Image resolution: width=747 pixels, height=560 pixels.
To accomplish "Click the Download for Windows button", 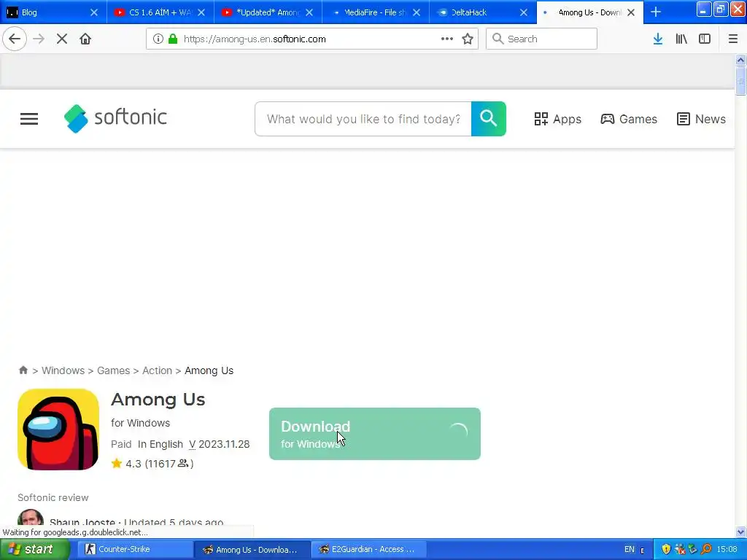I will click(374, 434).
